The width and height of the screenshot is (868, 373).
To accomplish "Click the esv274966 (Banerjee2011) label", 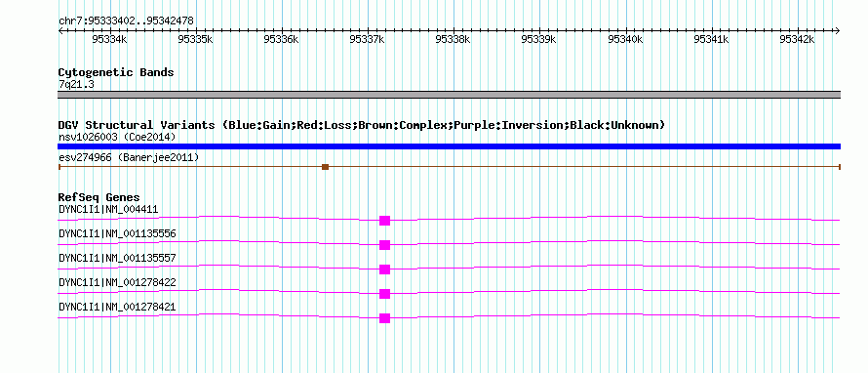I will 129,158.
